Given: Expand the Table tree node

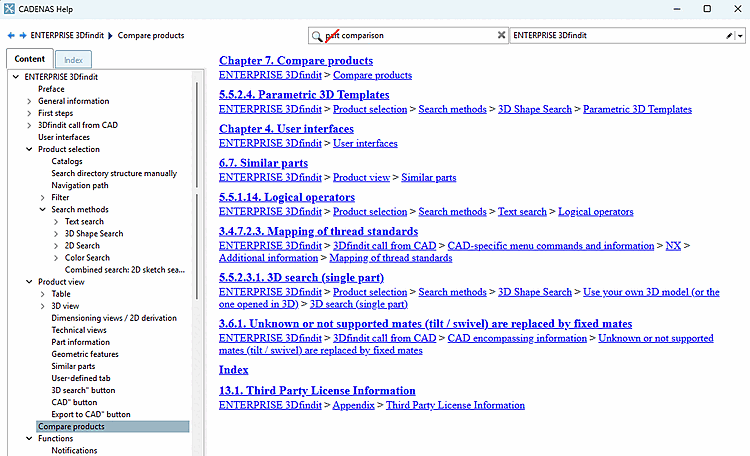Looking at the screenshot, I should (x=43, y=294).
